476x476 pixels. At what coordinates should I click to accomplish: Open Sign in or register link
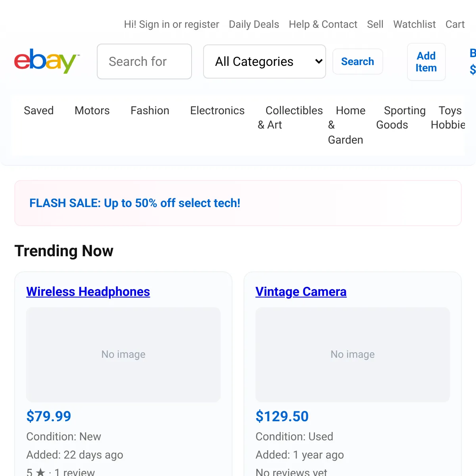click(x=171, y=24)
